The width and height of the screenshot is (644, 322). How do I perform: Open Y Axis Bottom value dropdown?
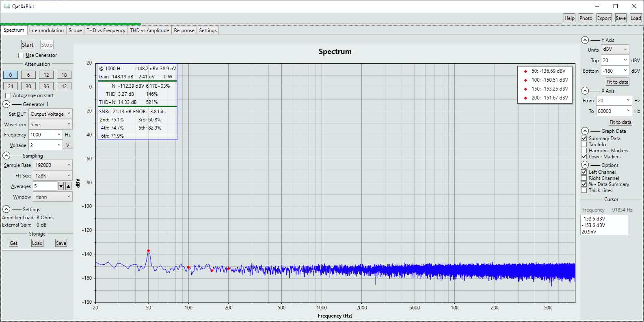click(615, 71)
